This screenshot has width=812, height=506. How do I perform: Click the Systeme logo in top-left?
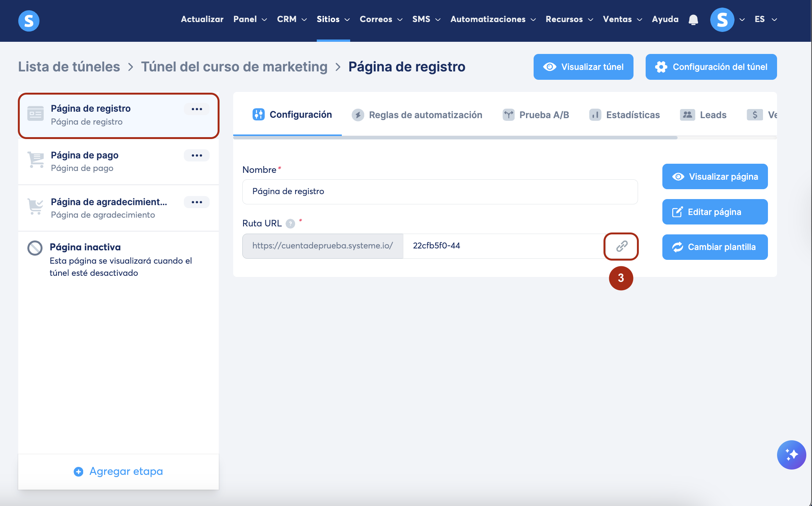tap(29, 21)
